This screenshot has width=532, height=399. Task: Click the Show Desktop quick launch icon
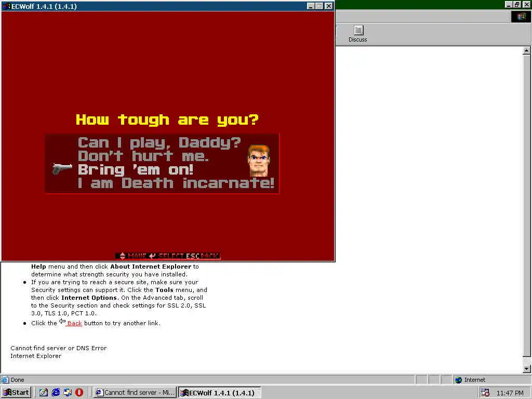point(44,393)
